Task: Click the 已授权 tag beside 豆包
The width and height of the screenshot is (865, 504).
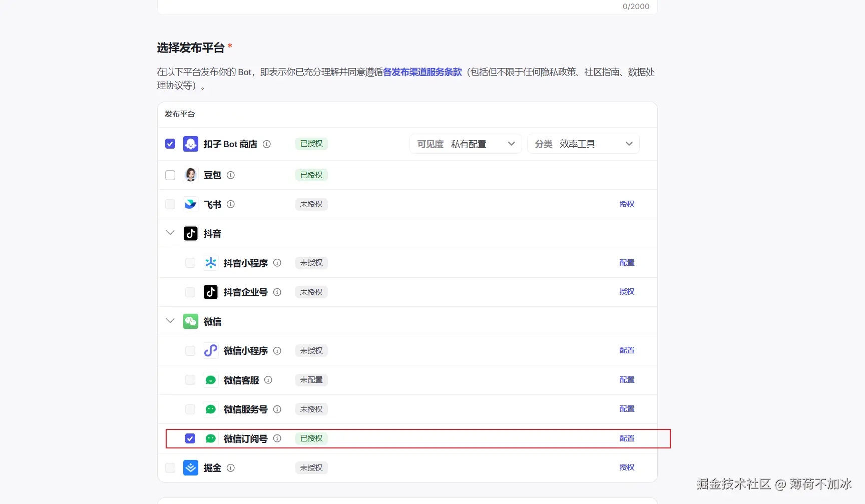Action: pos(311,175)
